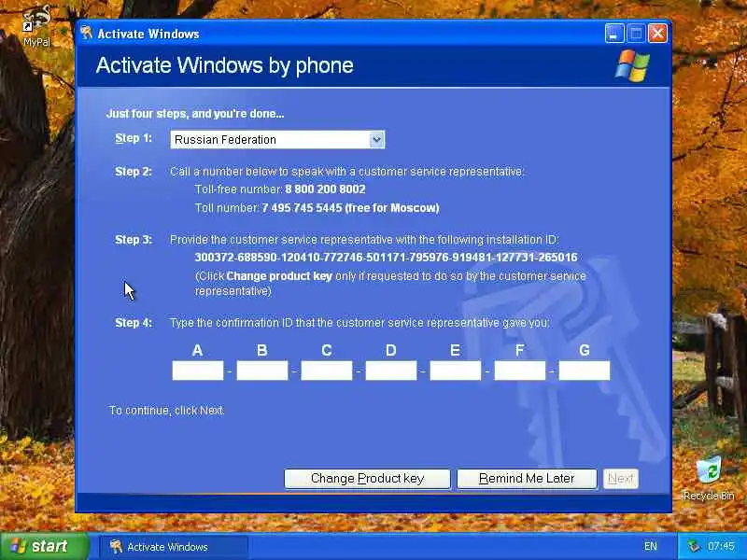Click the 'Activate Windows by phone' heading
The width and height of the screenshot is (747, 560).
pyautogui.click(x=224, y=65)
